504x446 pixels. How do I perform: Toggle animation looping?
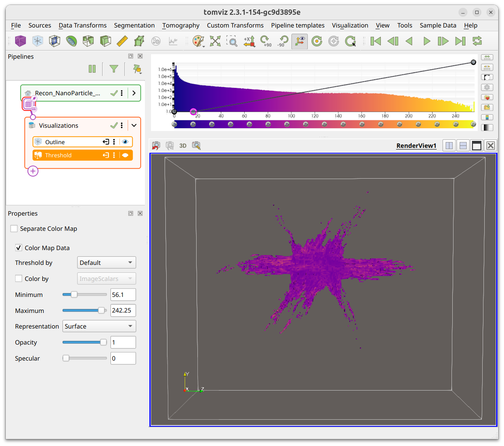click(x=477, y=41)
